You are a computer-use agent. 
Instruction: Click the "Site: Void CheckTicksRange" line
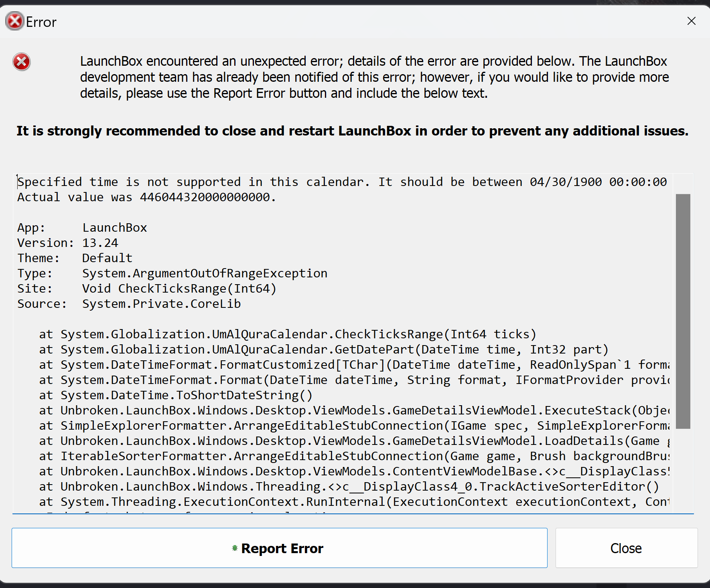point(147,289)
